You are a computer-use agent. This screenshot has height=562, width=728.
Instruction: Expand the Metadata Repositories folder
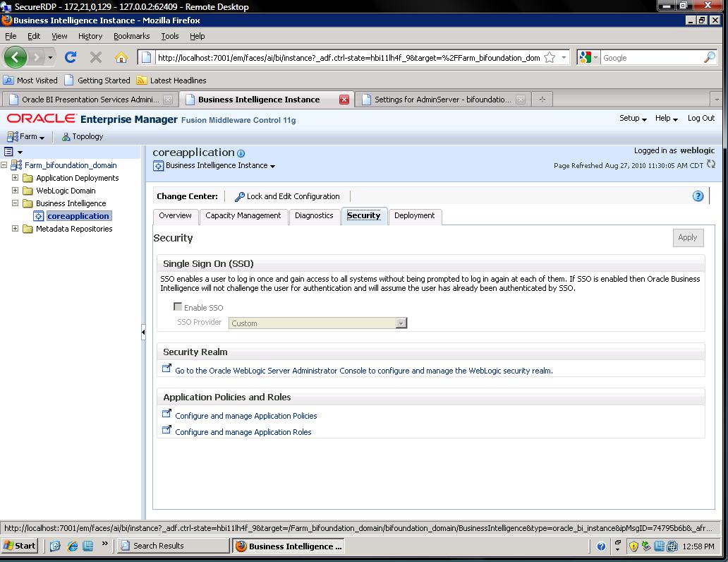15,228
